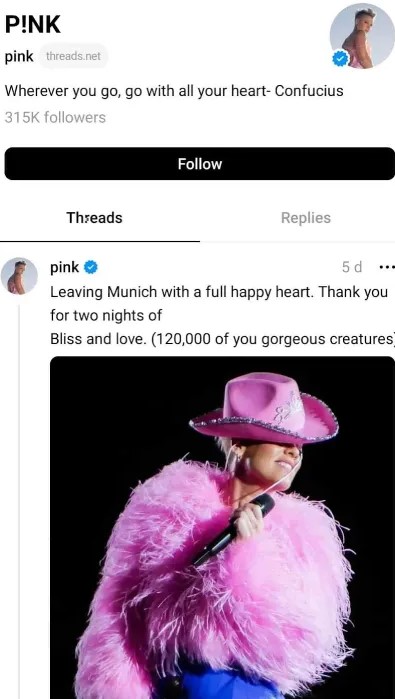Select the Threads tab

(x=94, y=218)
